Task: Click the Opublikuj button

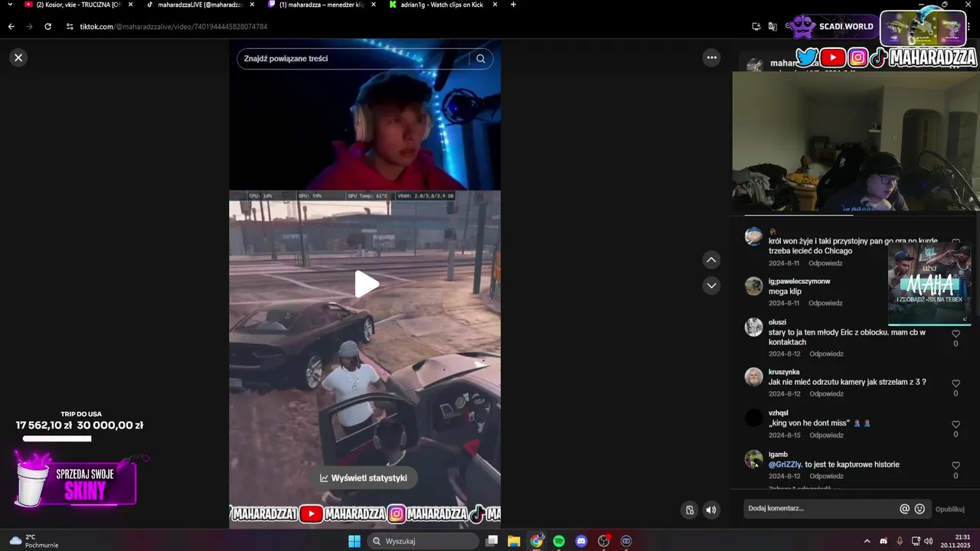Action: click(x=949, y=509)
